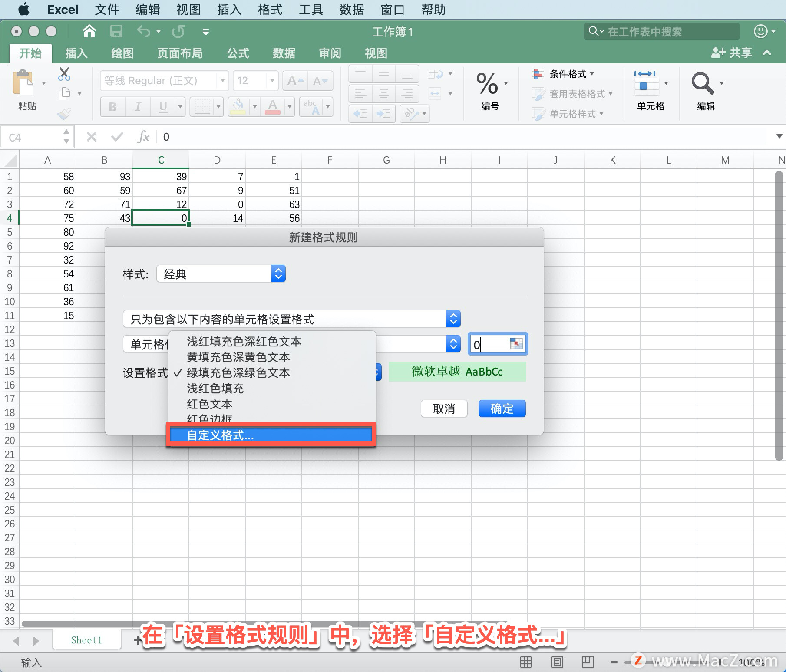Click the fill color paint bucket icon
This screenshot has height=672, width=786.
pyautogui.click(x=238, y=106)
